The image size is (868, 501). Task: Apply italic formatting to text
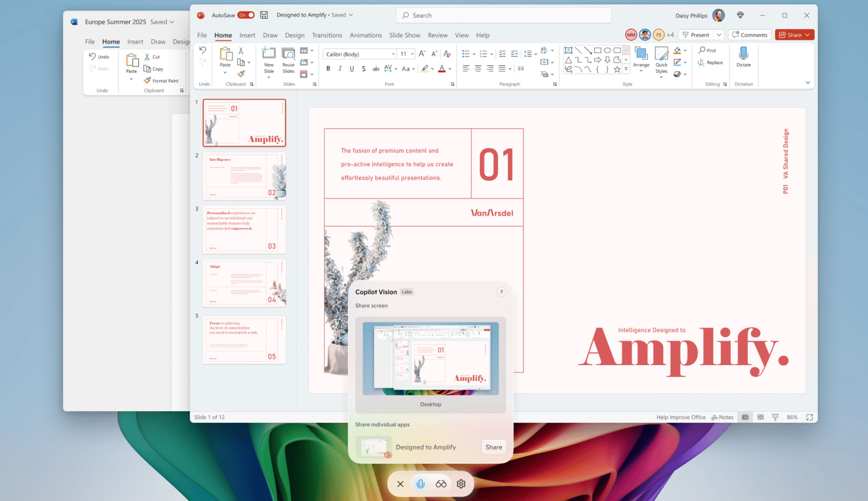[x=340, y=69]
